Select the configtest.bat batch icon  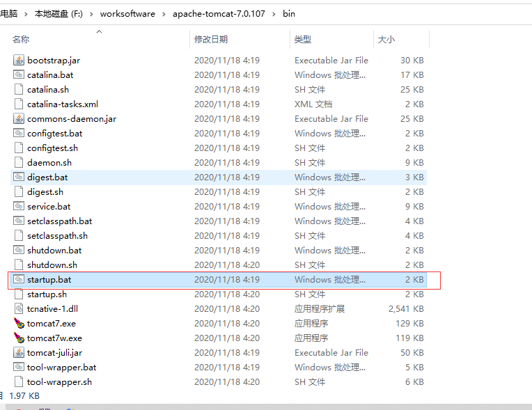tap(19, 133)
